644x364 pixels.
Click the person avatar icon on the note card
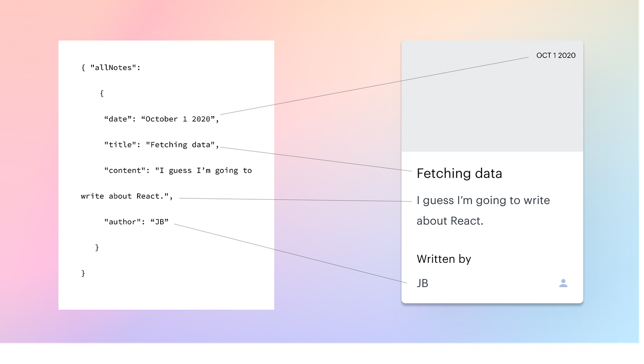[x=563, y=283]
